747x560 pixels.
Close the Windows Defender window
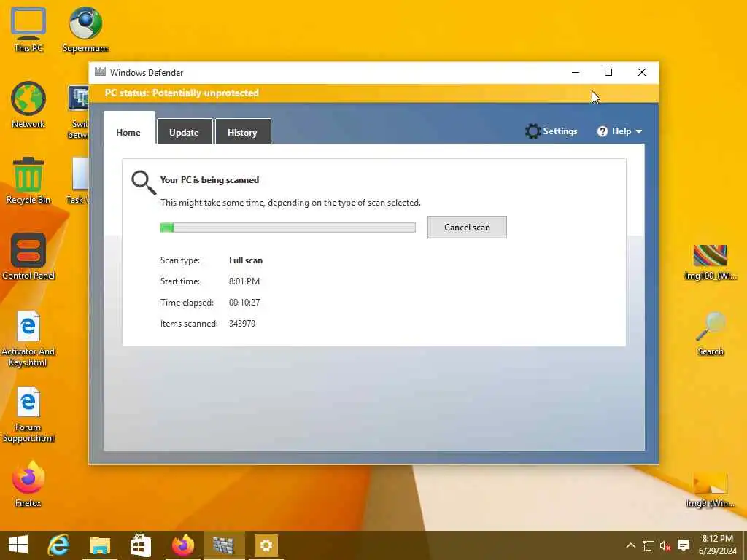(642, 72)
